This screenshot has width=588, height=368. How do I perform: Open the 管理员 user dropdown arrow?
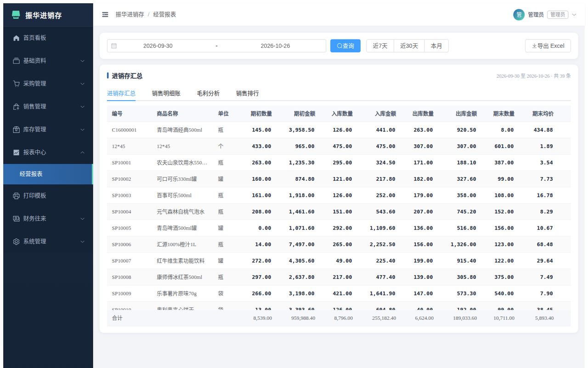pos(574,15)
